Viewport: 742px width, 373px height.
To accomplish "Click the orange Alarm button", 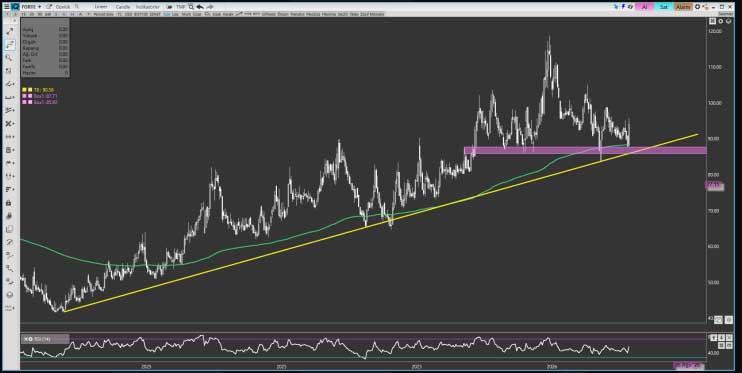I will 683,7.
